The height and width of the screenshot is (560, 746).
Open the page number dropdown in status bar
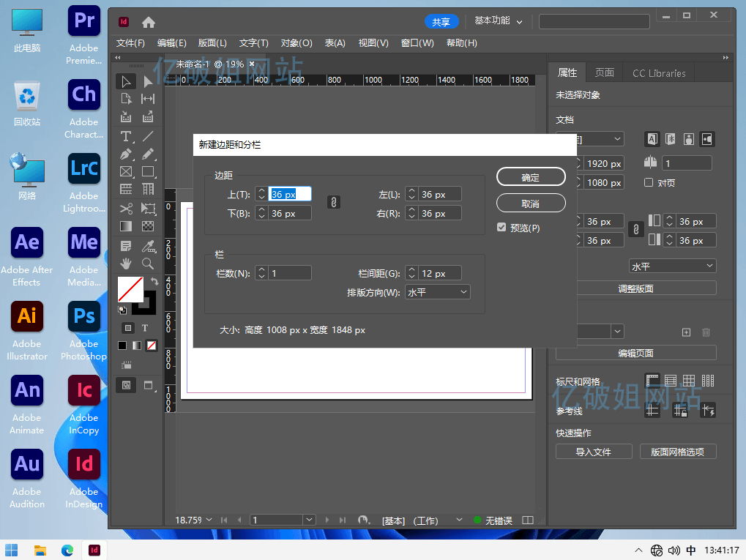[x=309, y=520]
